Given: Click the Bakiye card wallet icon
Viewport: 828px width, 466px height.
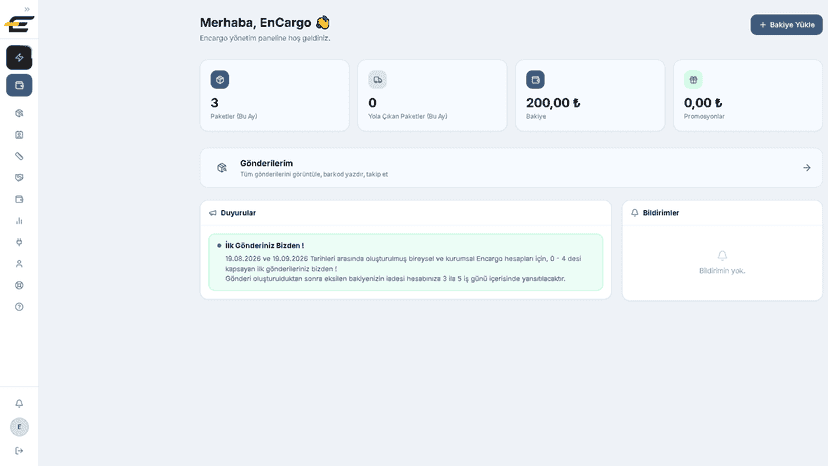Looking at the screenshot, I should point(535,80).
